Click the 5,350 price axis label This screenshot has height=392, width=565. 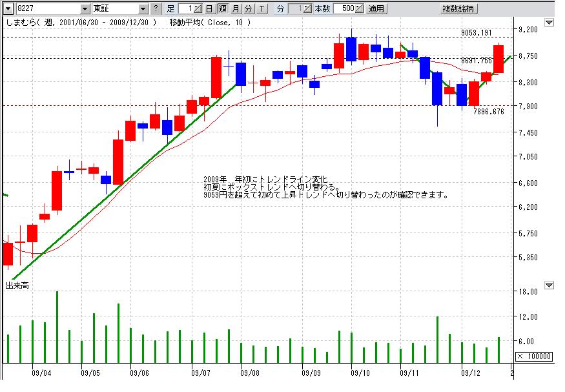[x=528, y=258]
